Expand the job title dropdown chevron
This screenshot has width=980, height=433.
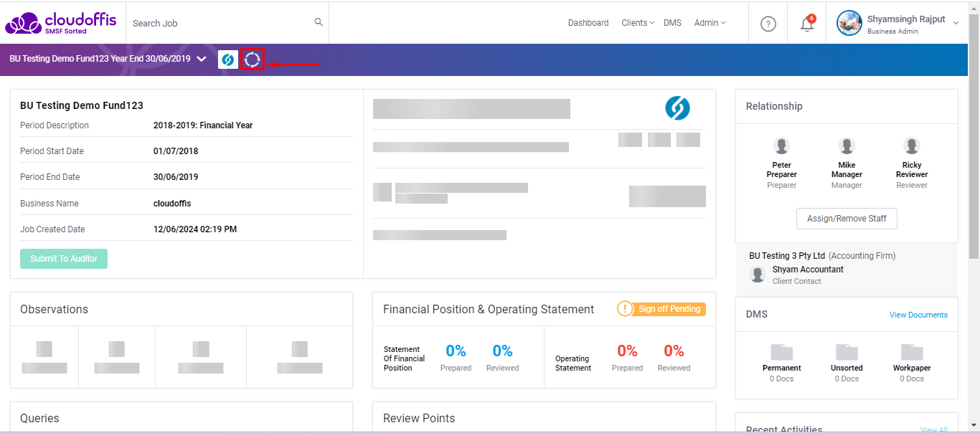(x=202, y=60)
